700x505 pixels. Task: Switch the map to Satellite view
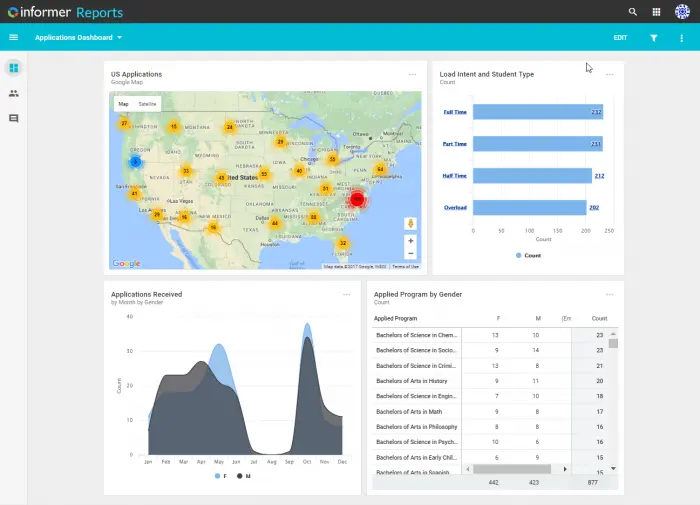[147, 104]
